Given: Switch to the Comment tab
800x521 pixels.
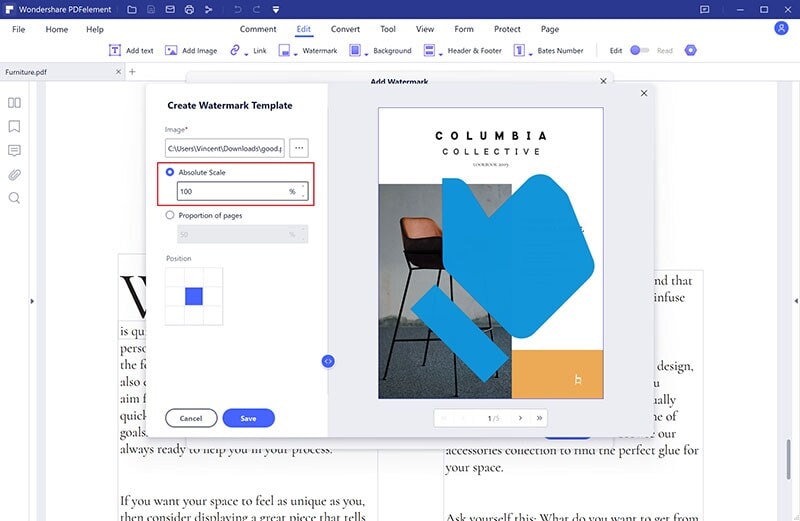Looking at the screenshot, I should click(x=258, y=29).
